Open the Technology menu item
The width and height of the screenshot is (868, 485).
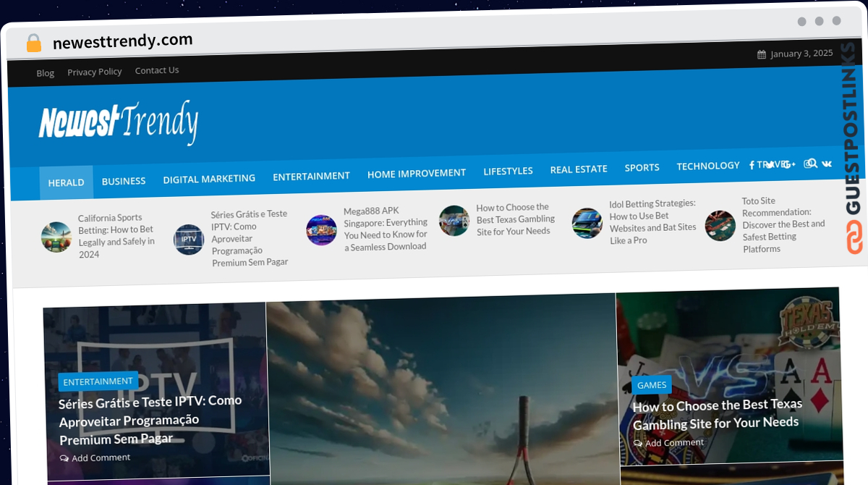click(x=708, y=166)
